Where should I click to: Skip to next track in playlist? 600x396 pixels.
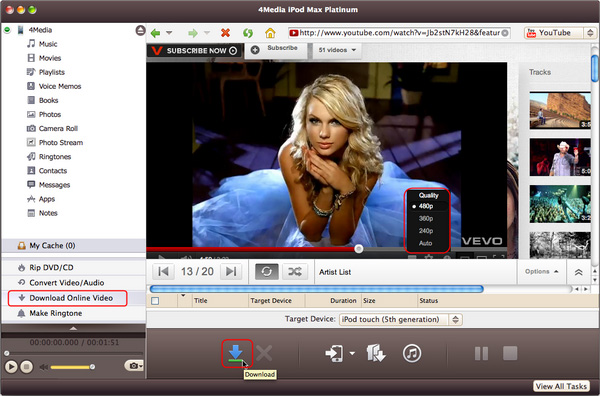click(231, 272)
